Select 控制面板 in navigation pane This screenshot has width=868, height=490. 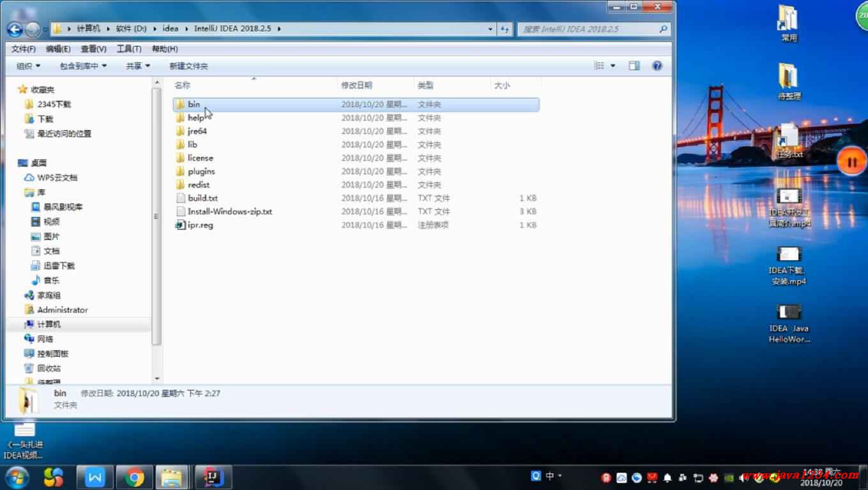pyautogui.click(x=52, y=353)
